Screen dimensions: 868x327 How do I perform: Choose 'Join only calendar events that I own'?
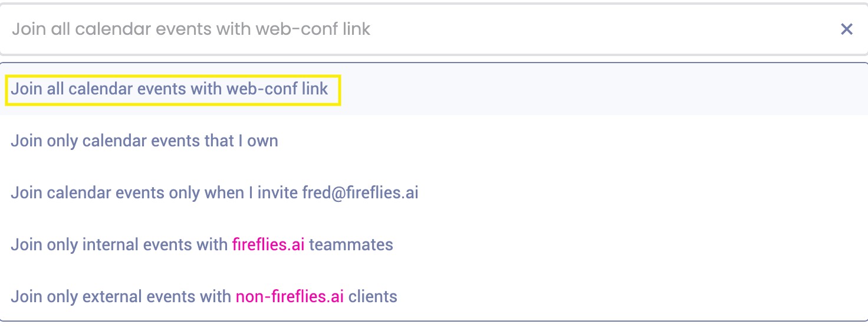pyautogui.click(x=434, y=141)
